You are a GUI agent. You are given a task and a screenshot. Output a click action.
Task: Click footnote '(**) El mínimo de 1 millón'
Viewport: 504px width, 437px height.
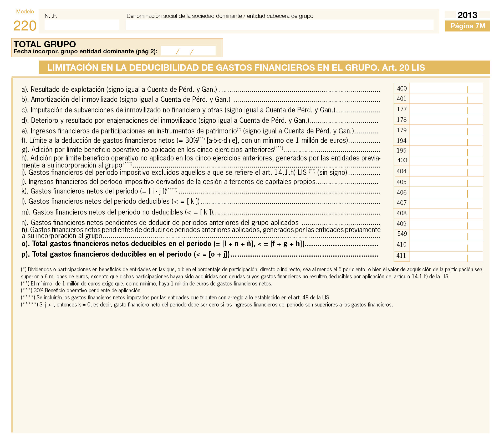(147, 284)
